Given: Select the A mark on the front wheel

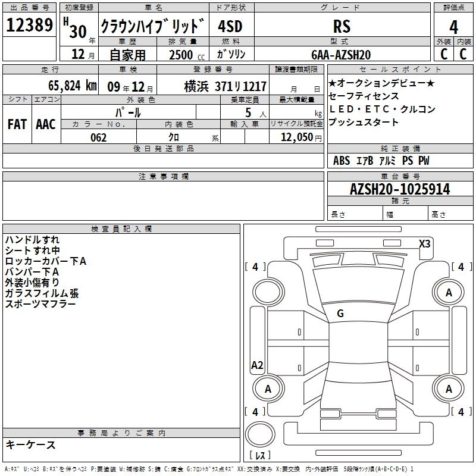Looking at the screenshot, I should pyautogui.click(x=449, y=293).
